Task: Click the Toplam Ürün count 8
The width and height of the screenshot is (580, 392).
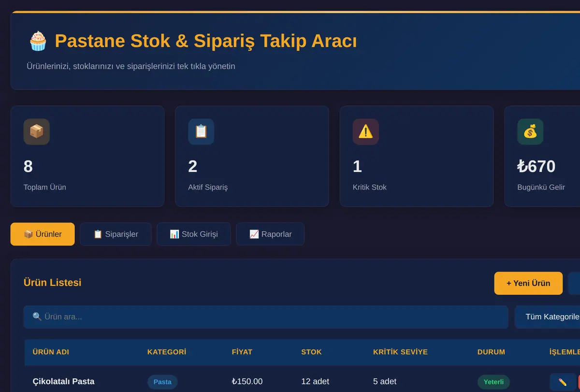Action: pos(28,166)
